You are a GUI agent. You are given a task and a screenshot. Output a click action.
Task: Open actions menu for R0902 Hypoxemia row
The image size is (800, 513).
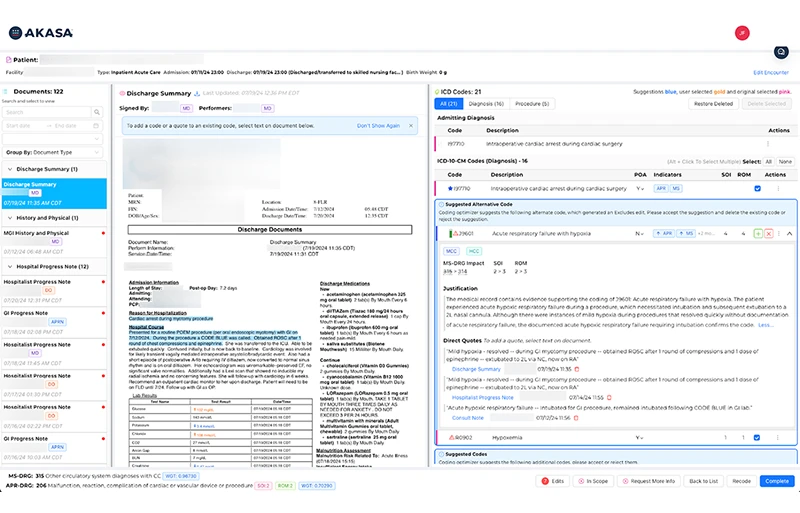click(778, 437)
